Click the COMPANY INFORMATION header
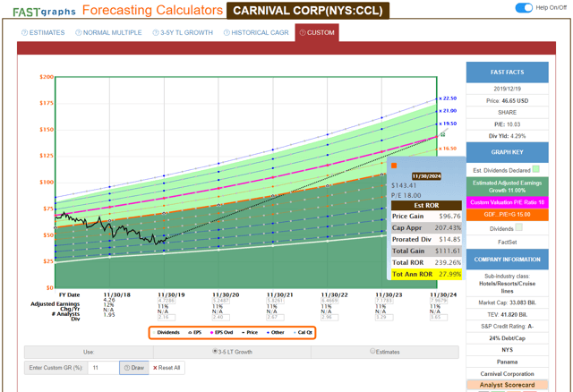 (508, 260)
